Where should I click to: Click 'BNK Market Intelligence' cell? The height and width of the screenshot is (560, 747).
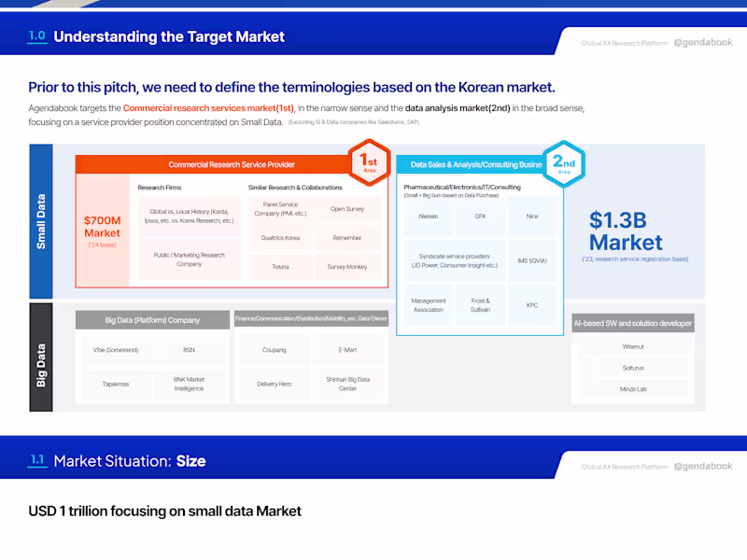(190, 384)
